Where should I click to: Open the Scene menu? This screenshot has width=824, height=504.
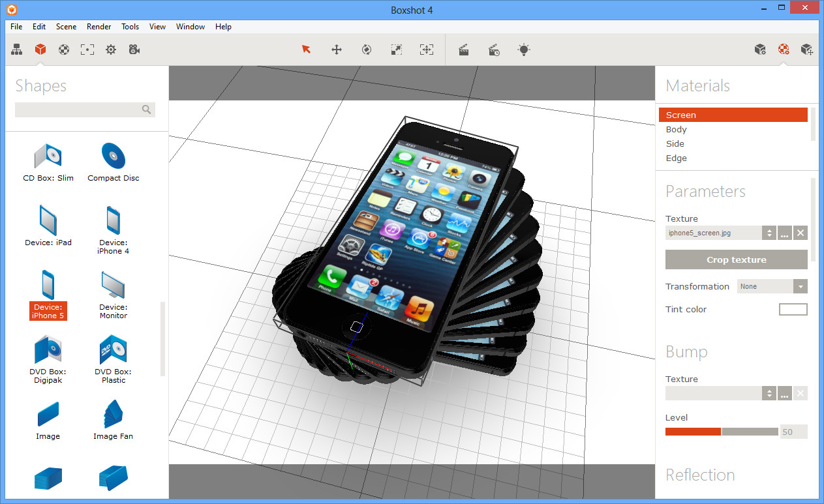click(x=66, y=27)
